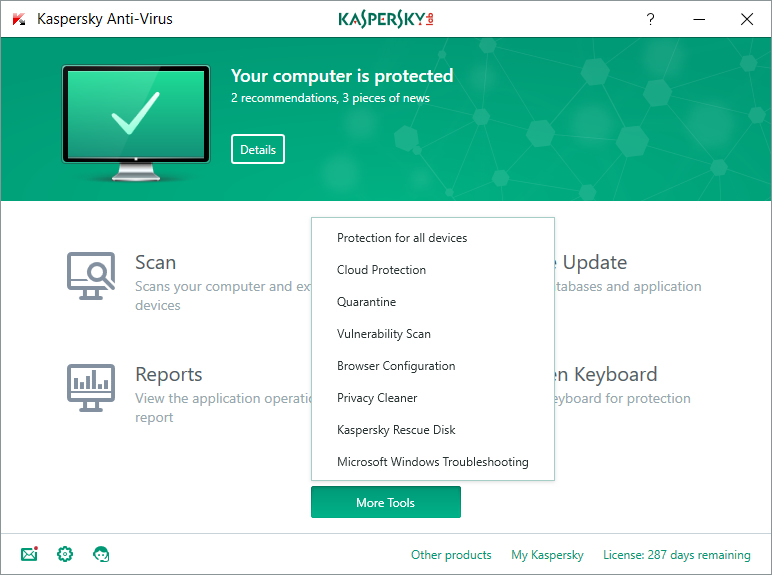
Task: Click the Support agent icon
Action: [x=101, y=554]
